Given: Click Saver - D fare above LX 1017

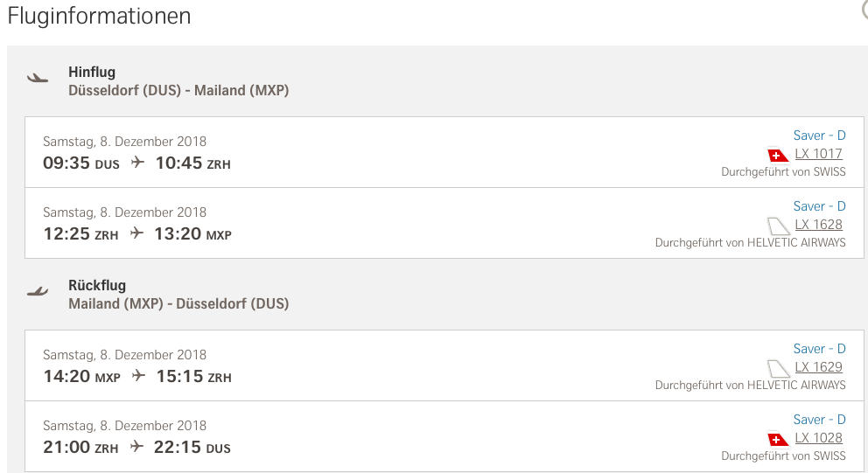Looking at the screenshot, I should coord(819,136).
